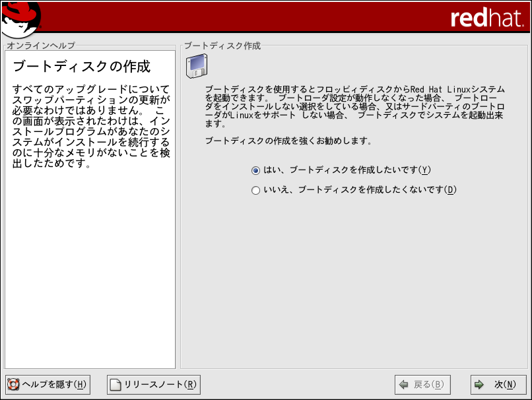This screenshot has height=400, width=532.
Task: Open release notes via リリースノート(R) text
Action: [160, 385]
